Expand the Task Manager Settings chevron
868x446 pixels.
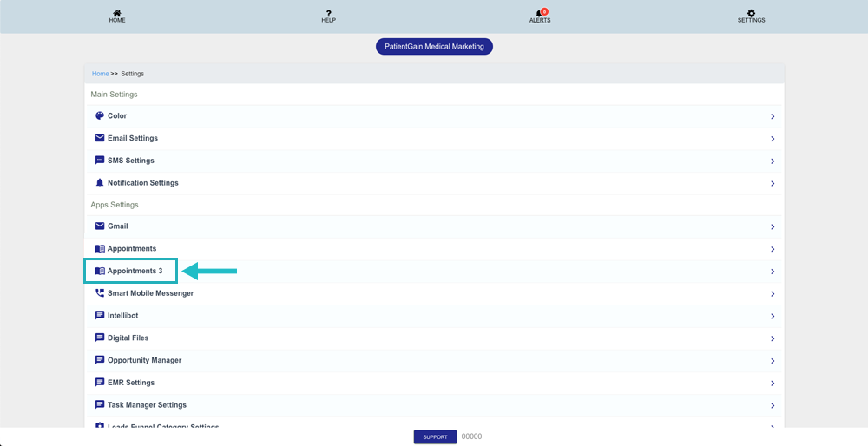point(773,405)
